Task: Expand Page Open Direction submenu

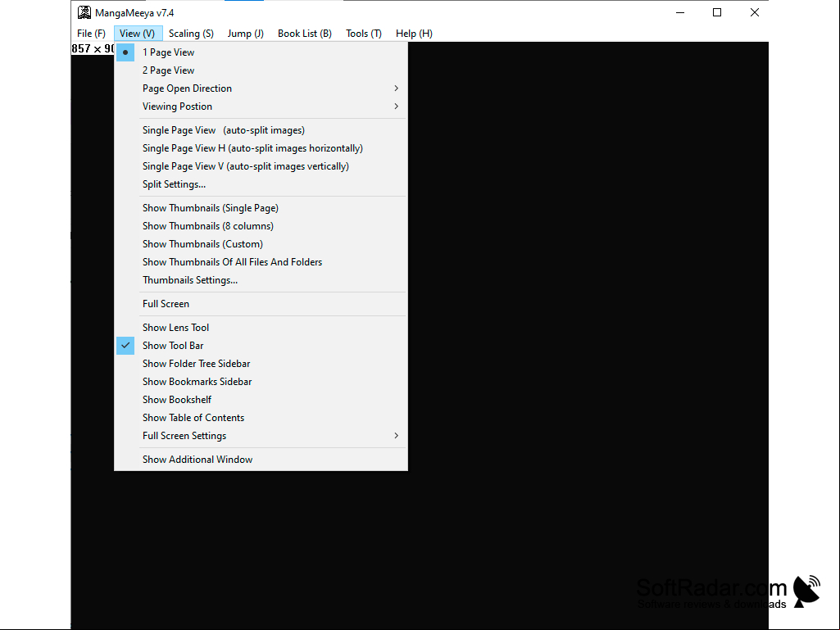Action: [261, 88]
